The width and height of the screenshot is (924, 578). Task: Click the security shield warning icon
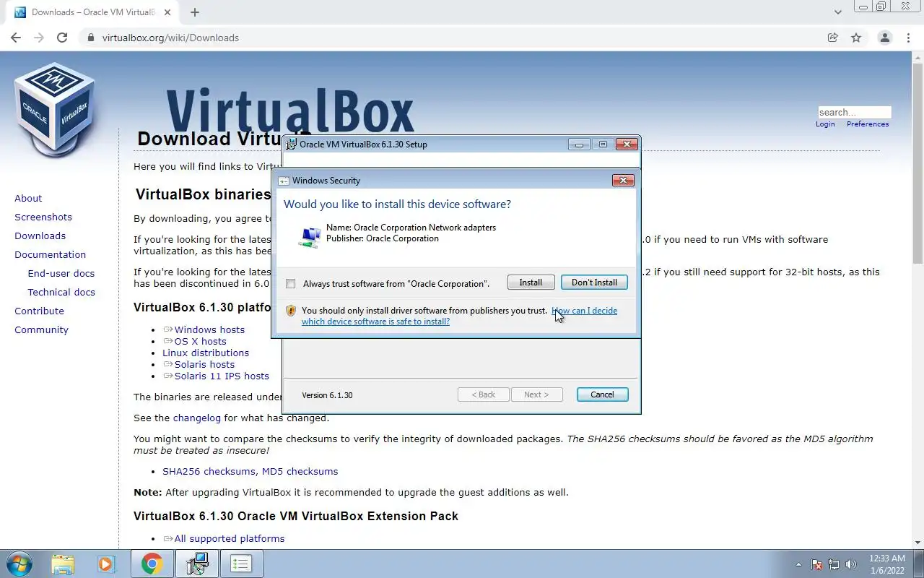(291, 311)
